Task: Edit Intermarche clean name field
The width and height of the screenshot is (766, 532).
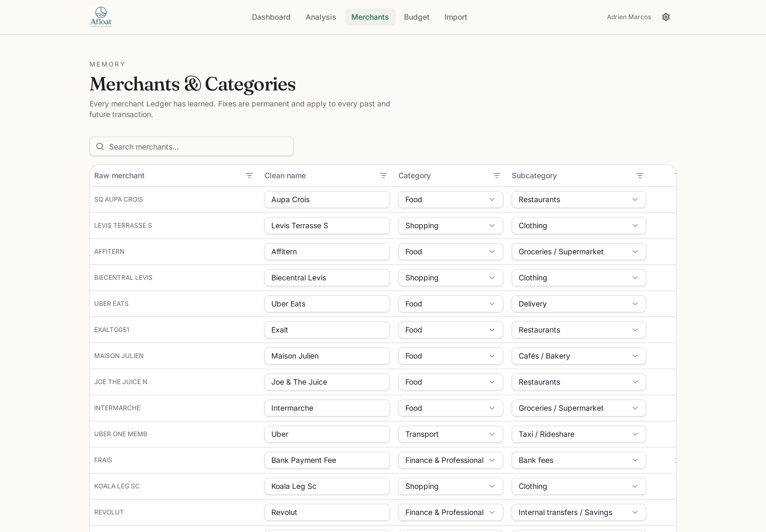Action: click(x=327, y=408)
